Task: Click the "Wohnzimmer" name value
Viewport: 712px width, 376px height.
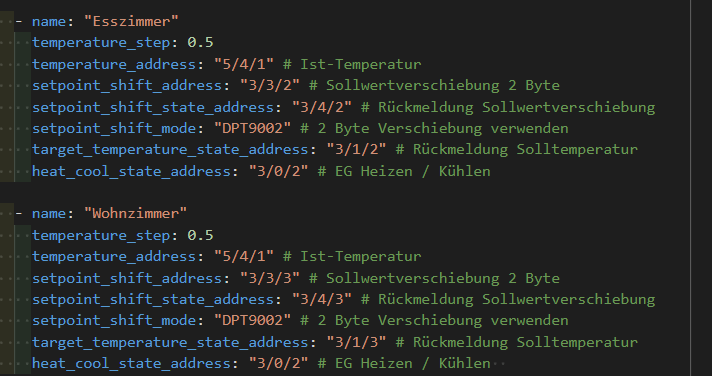Action: [135, 213]
